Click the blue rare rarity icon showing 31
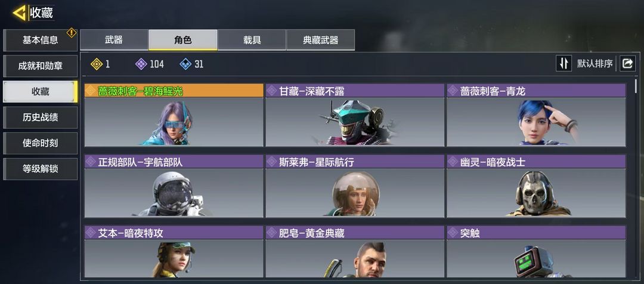 (185, 64)
